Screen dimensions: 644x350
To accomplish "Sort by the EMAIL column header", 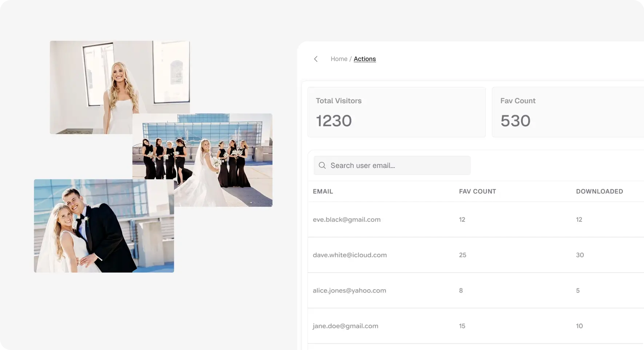I will tap(323, 192).
